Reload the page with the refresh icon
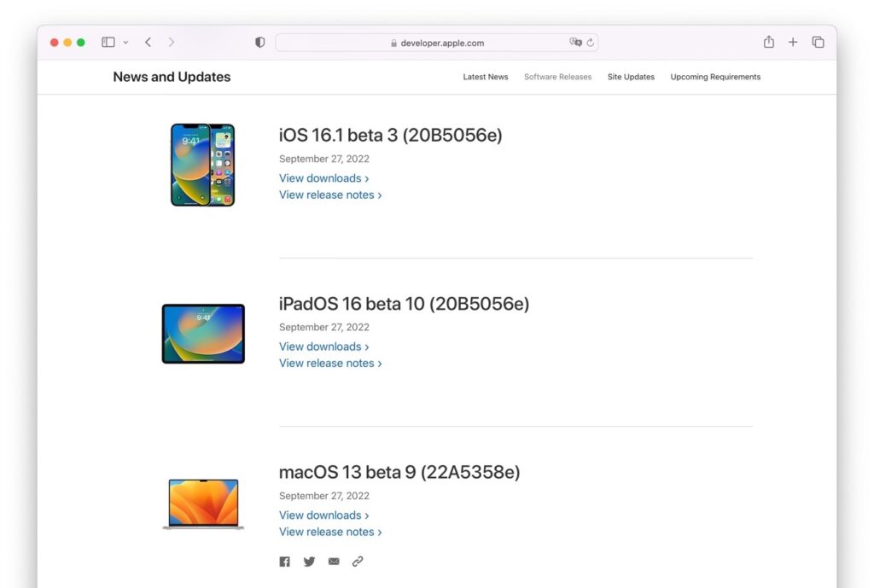Viewport: 874px width, 588px height. (x=590, y=42)
